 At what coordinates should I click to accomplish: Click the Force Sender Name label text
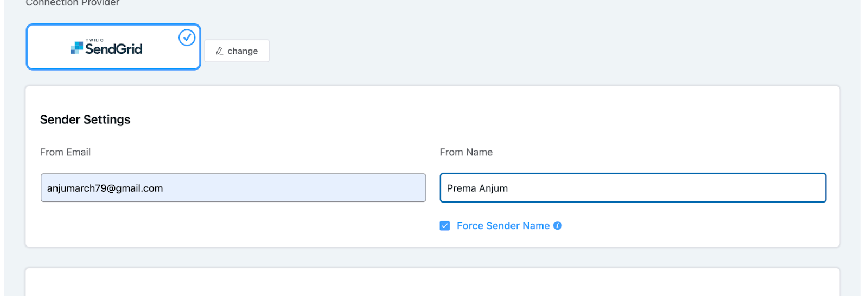coord(503,226)
